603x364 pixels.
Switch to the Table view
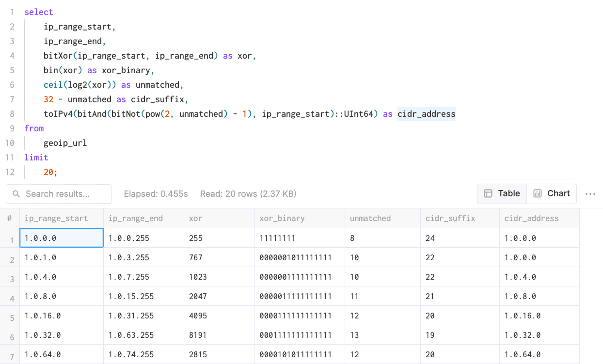pos(502,193)
